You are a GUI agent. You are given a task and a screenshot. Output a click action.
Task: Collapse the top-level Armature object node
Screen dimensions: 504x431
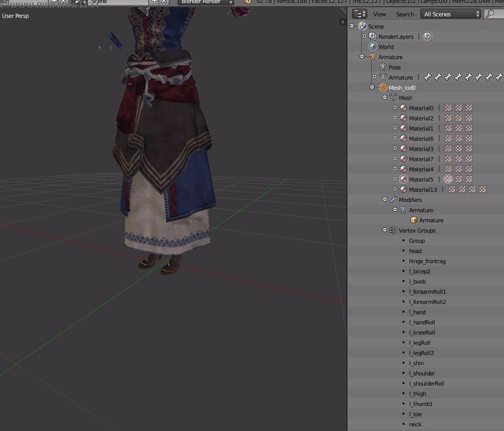click(362, 57)
